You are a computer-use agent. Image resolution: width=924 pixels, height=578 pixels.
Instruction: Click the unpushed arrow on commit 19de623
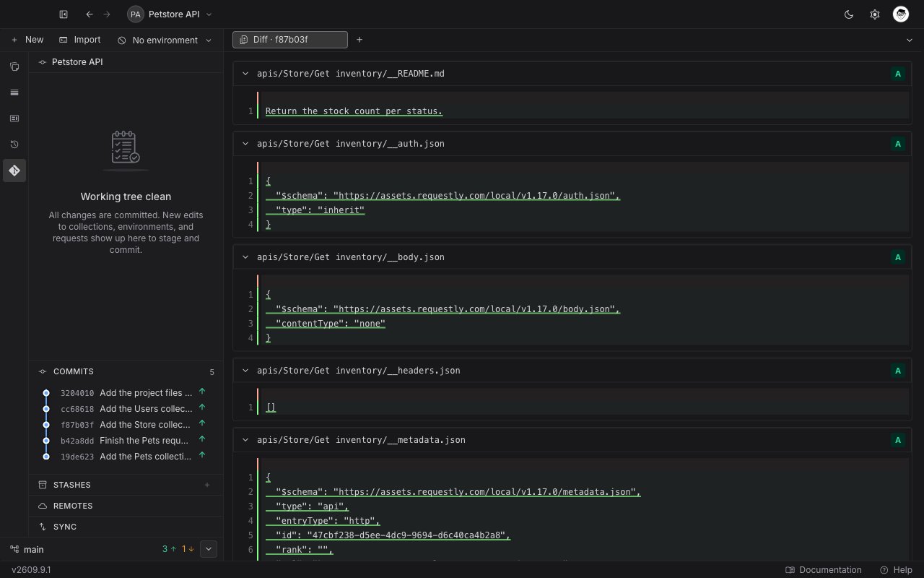pos(202,455)
